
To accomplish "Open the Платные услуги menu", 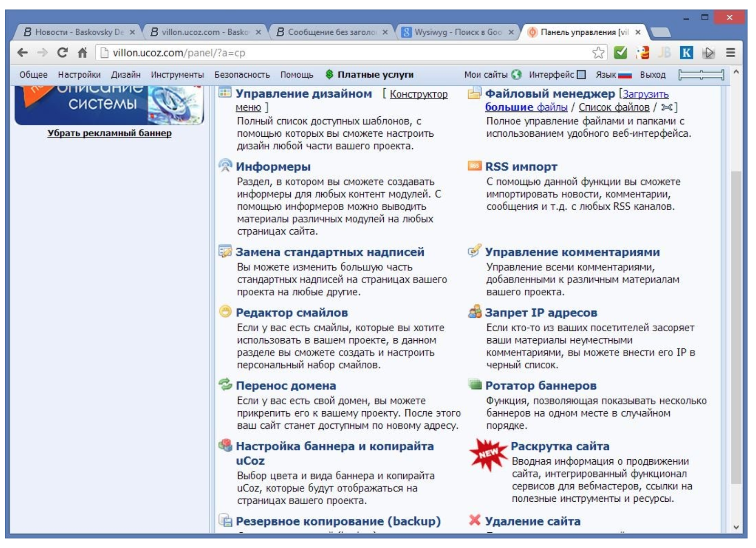I will pyautogui.click(x=376, y=75).
